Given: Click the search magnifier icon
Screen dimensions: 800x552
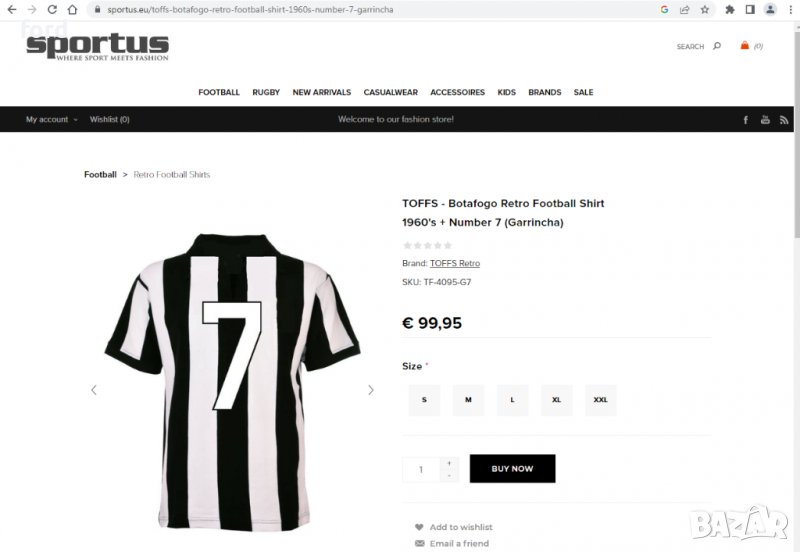Looking at the screenshot, I should pyautogui.click(x=717, y=46).
